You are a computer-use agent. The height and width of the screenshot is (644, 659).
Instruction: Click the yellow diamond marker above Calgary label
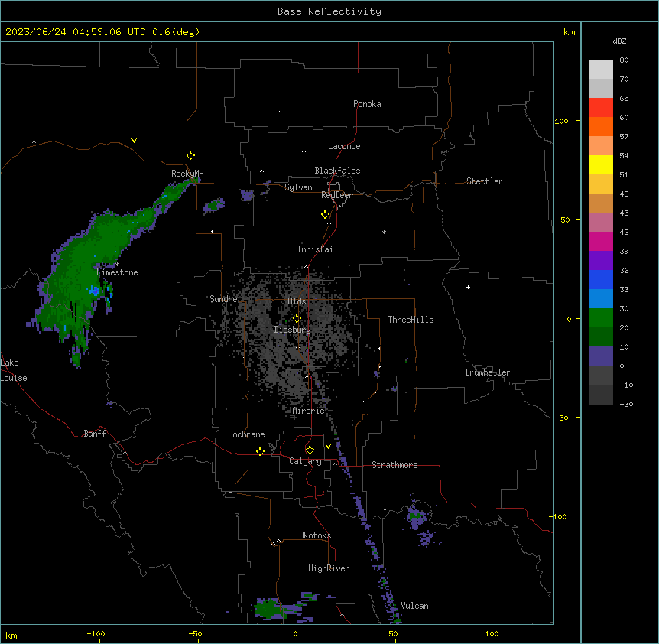point(310,450)
